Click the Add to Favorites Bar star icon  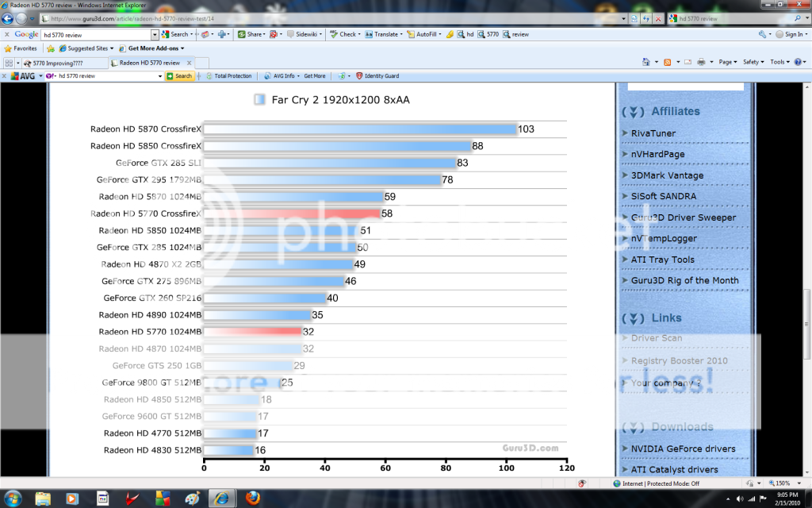(50, 48)
